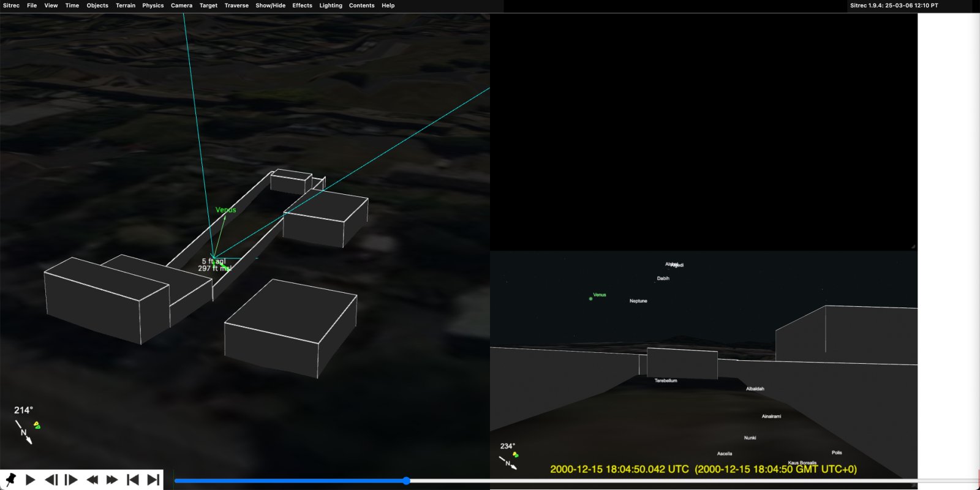Click the pin icon in playback bar
This screenshot has width=980, height=490.
pyautogui.click(x=10, y=480)
